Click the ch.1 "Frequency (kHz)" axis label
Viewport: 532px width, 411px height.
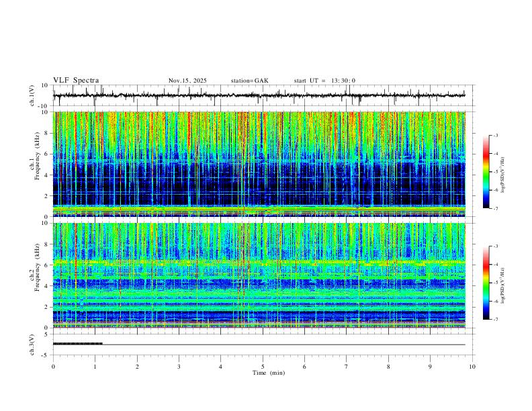click(37, 157)
